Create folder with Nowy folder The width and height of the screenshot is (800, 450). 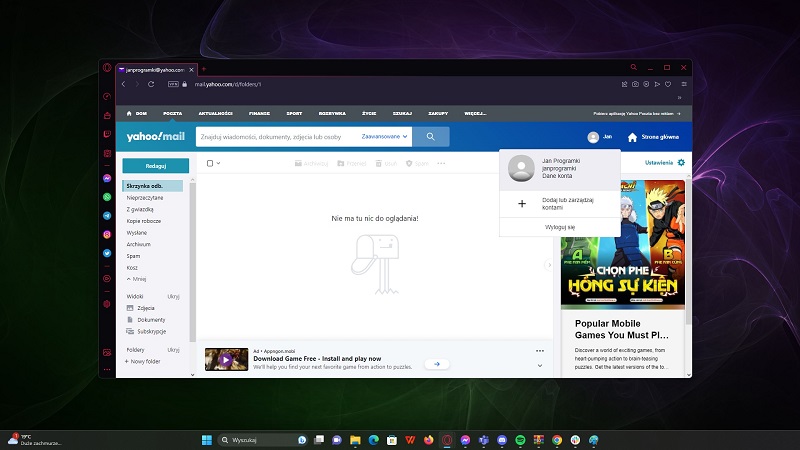point(142,361)
